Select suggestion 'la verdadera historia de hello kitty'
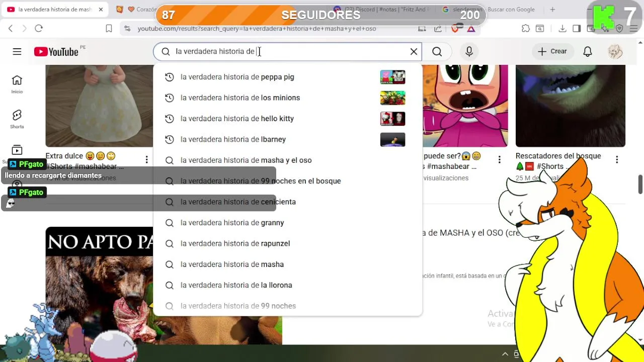Image resolution: width=644 pixels, height=362 pixels. (287, 119)
